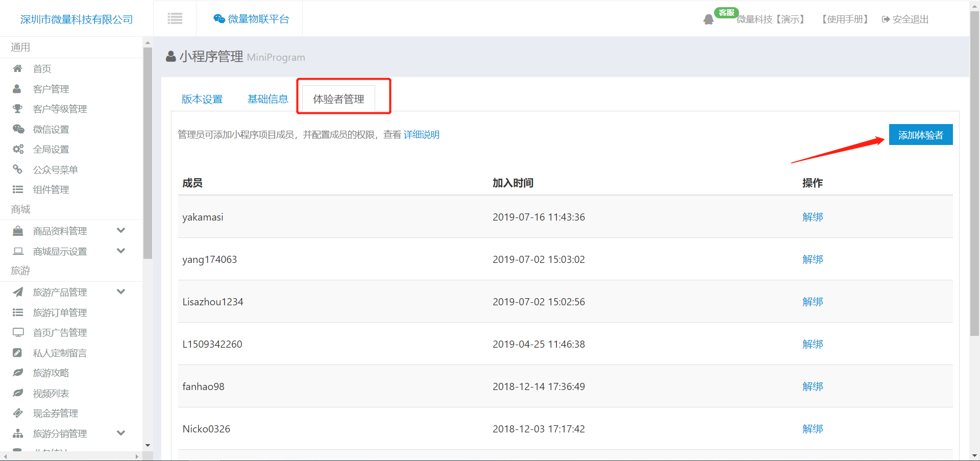Click the 微量科技【演示】 account name
Image resolution: width=980 pixels, height=461 pixels.
[772, 19]
